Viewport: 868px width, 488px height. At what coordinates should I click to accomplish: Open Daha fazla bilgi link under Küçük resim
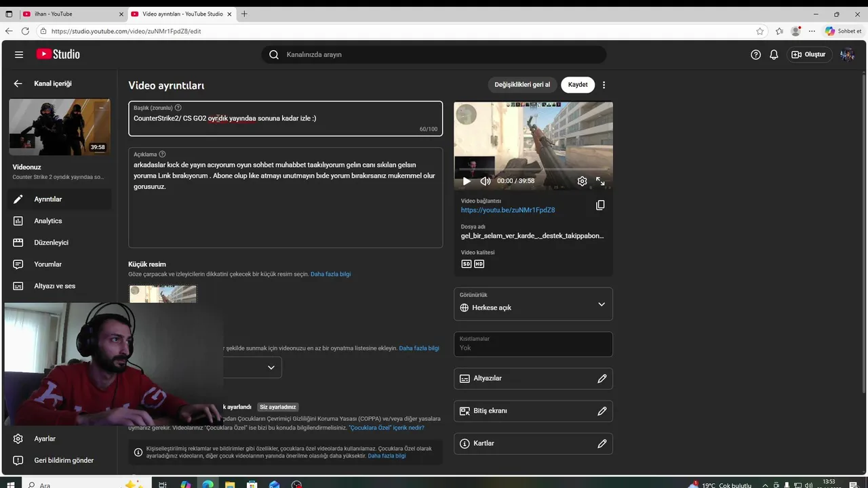pos(330,274)
